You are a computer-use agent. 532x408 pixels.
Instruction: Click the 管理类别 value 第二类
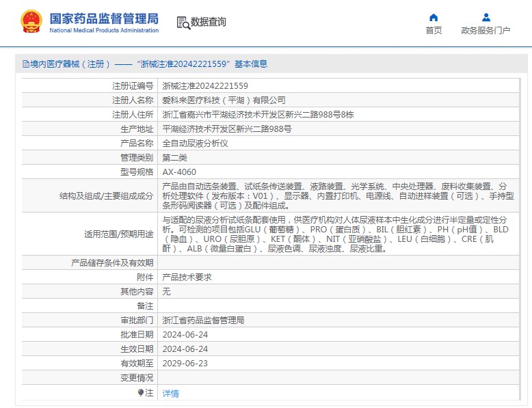[174, 158]
